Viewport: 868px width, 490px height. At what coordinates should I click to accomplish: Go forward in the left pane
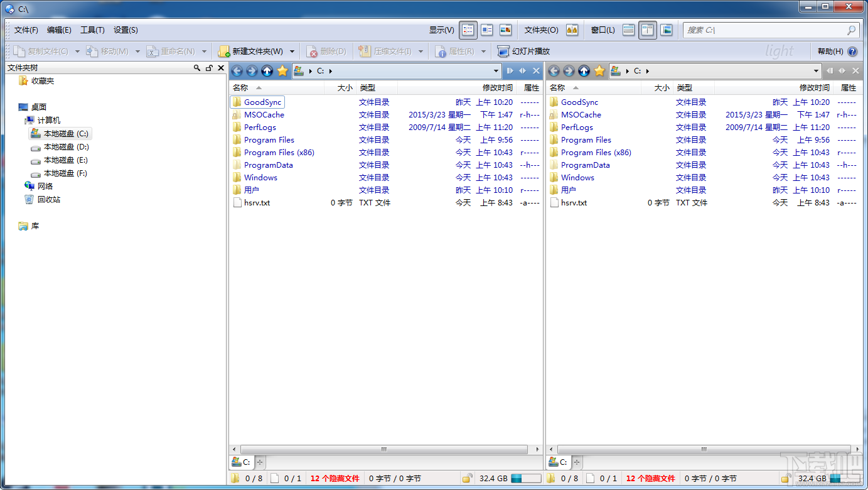click(x=252, y=71)
